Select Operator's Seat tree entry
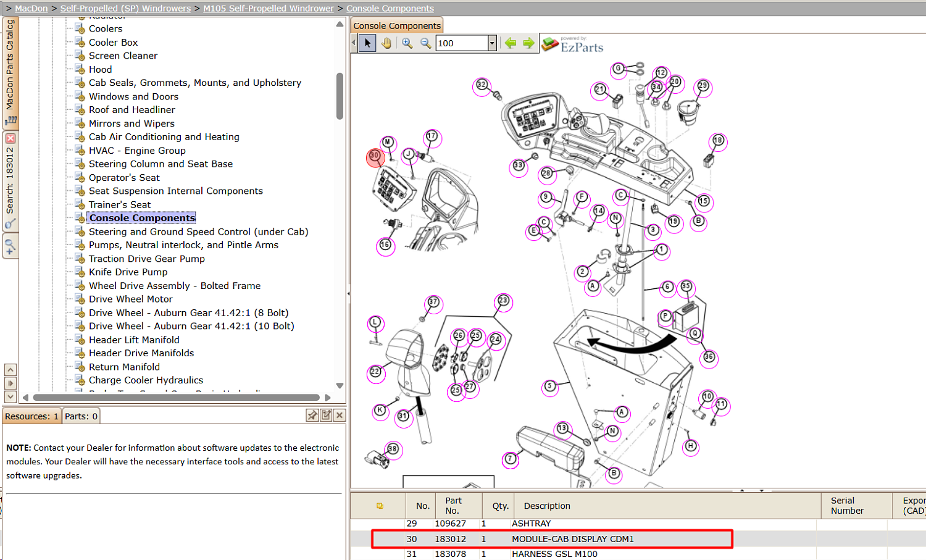926x560 pixels. (x=124, y=177)
